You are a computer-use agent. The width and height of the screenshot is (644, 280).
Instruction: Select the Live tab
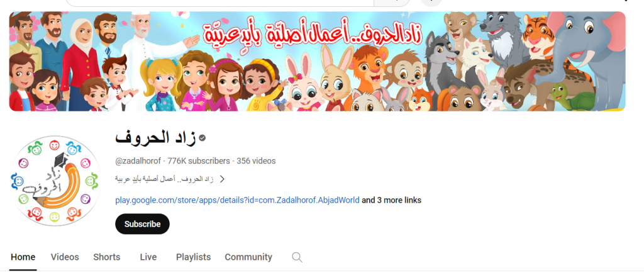coord(148,257)
